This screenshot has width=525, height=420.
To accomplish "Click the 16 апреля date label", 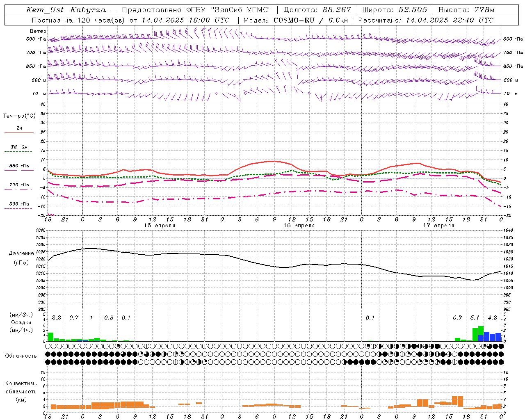I will pyautogui.click(x=299, y=226).
